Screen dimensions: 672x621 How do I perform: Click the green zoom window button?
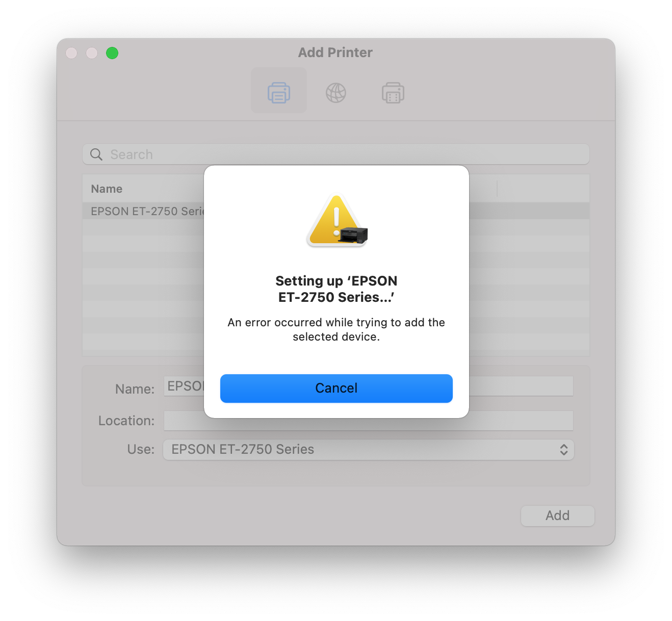click(112, 53)
